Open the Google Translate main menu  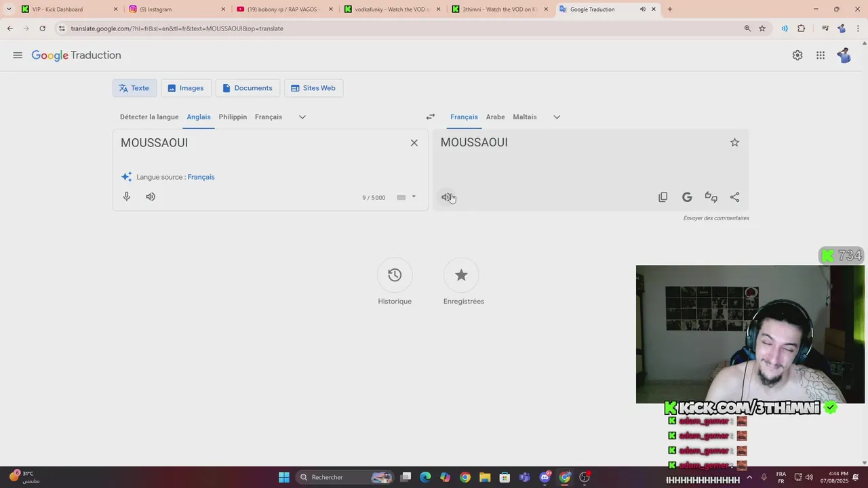click(x=18, y=56)
